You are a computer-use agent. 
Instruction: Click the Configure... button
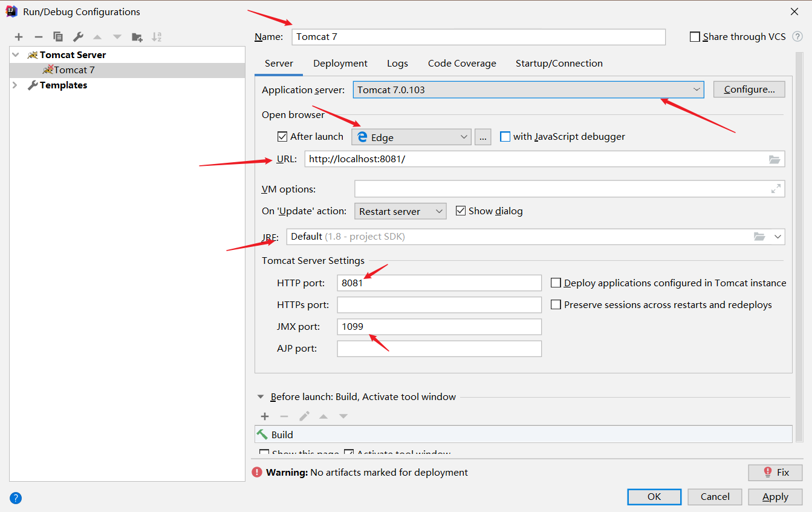(749, 90)
